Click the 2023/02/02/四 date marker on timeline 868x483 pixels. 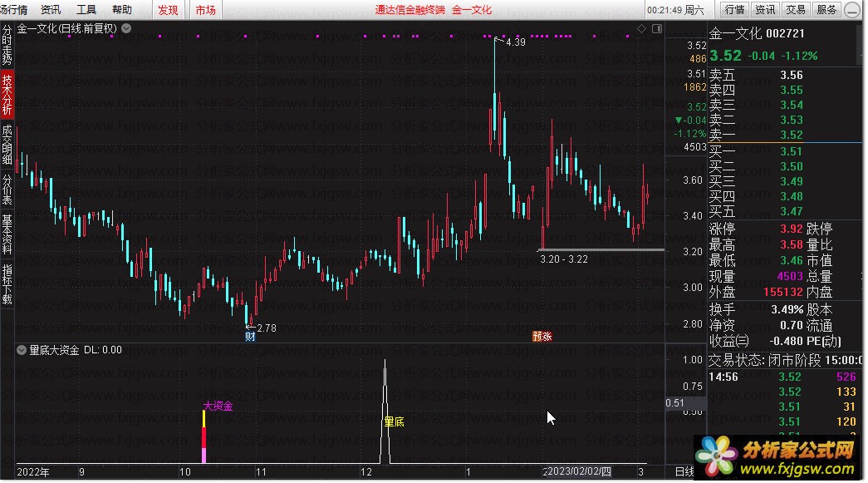pyautogui.click(x=577, y=471)
